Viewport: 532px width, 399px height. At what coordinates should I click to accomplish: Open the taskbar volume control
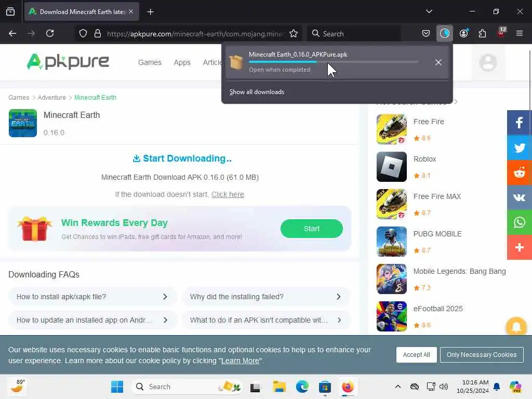444,387
